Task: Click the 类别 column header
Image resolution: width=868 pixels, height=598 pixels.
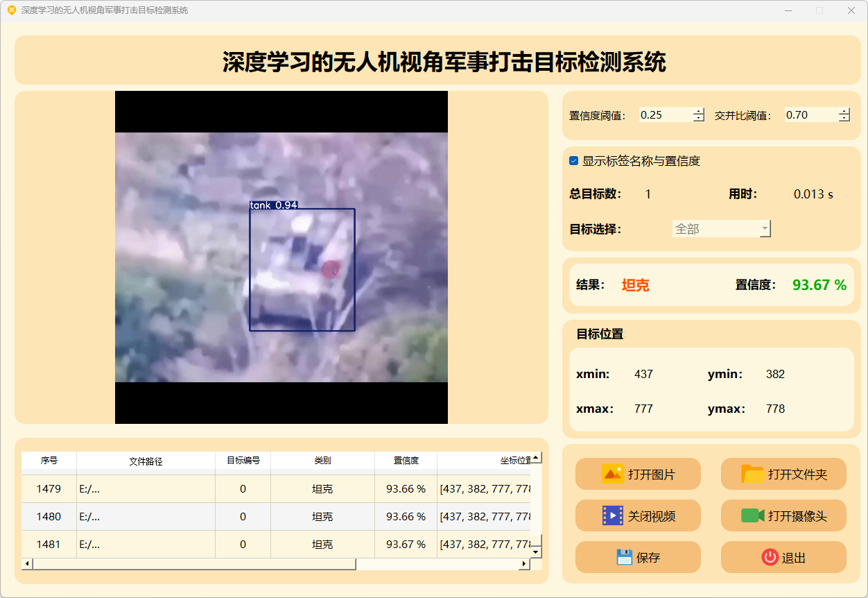Action: [x=322, y=461]
